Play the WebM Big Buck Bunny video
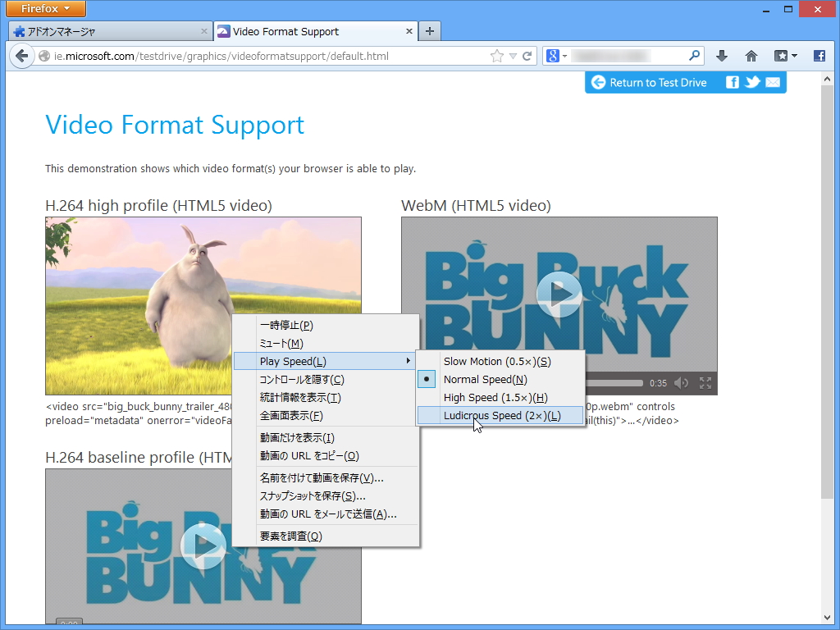Viewport: 840px width, 630px height. [559, 294]
